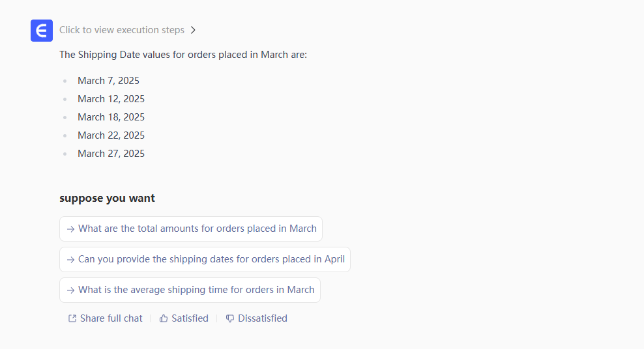Click the "March 27, 2025" list entry
The width and height of the screenshot is (644, 349).
click(x=111, y=154)
